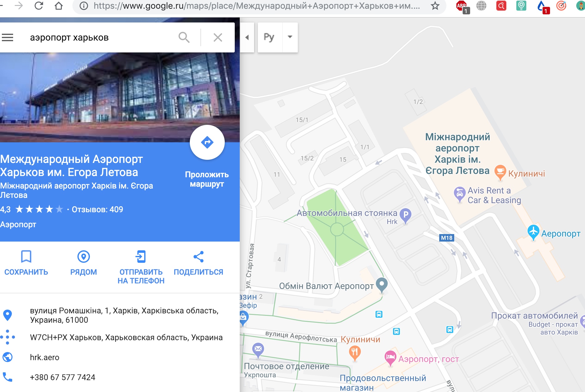This screenshot has width=585, height=392.
Task: Click the СОХРАНИТЬ bookmark icon
Action: [26, 257]
